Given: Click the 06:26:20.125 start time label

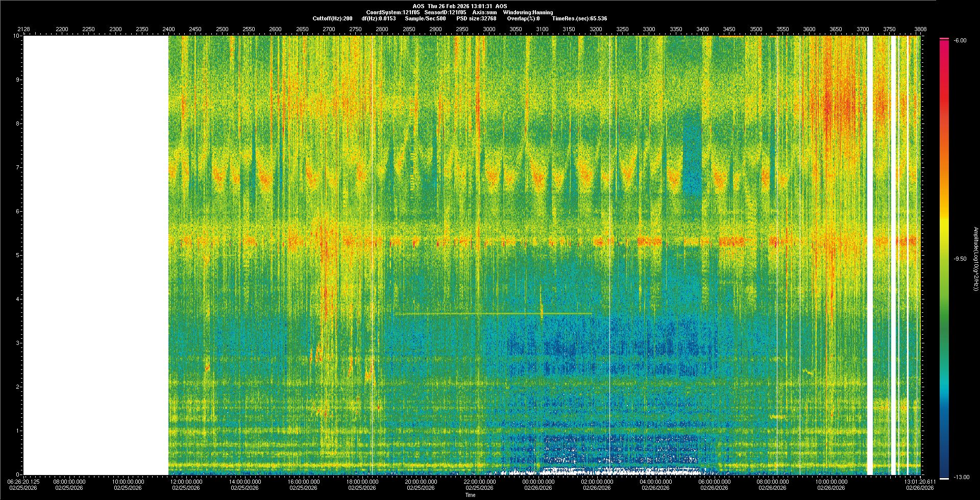Looking at the screenshot, I should 23,481.
